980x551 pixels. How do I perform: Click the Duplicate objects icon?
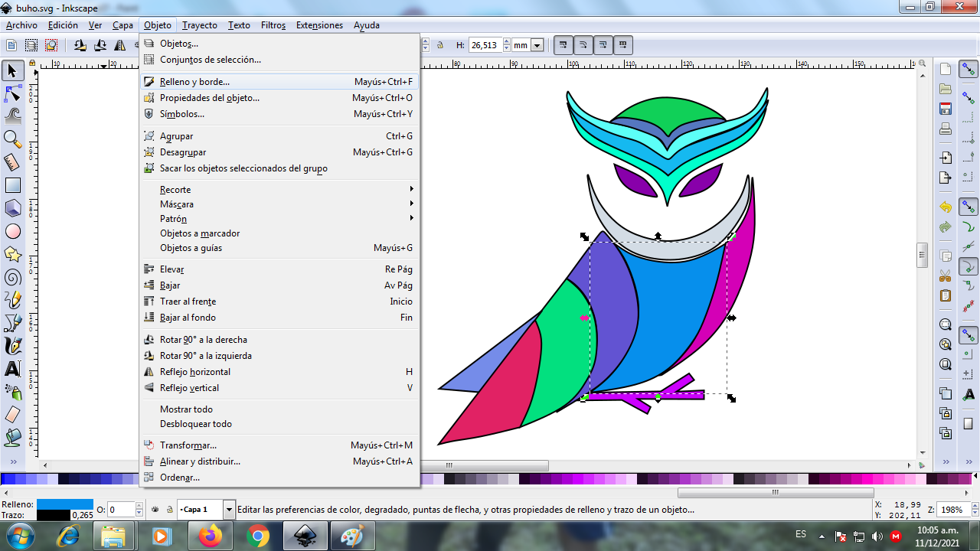946,394
